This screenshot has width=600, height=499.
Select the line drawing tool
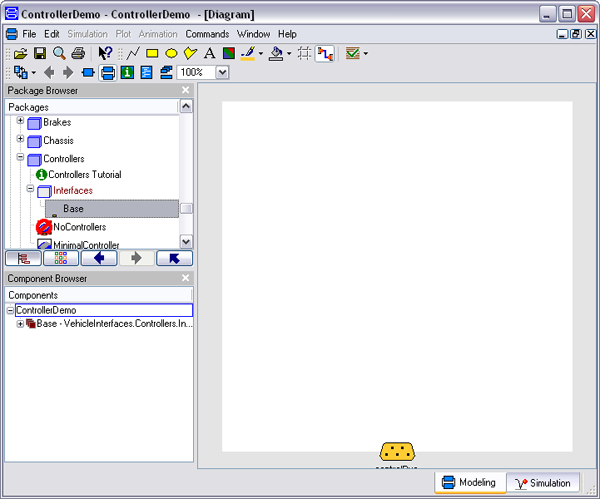point(133,53)
